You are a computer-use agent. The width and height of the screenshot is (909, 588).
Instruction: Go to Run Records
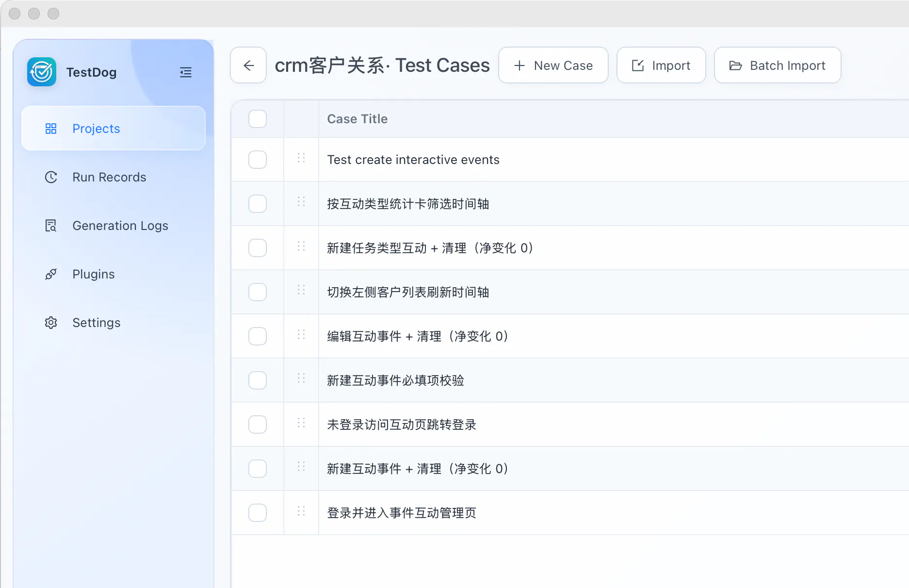pos(114,177)
